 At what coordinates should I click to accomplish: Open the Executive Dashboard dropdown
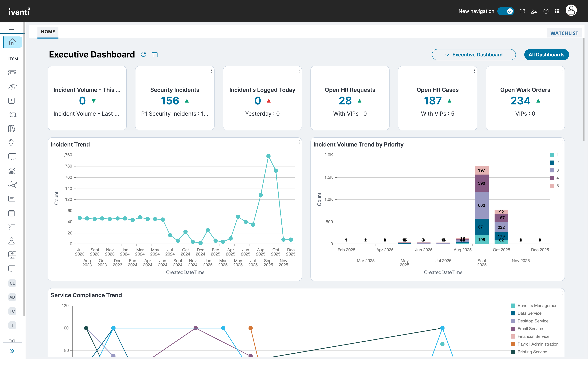(474, 55)
